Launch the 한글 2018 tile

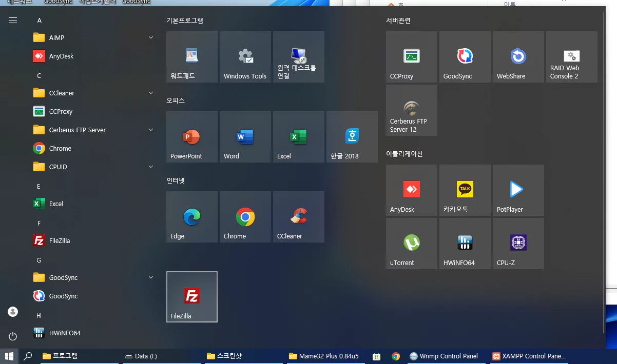(352, 137)
